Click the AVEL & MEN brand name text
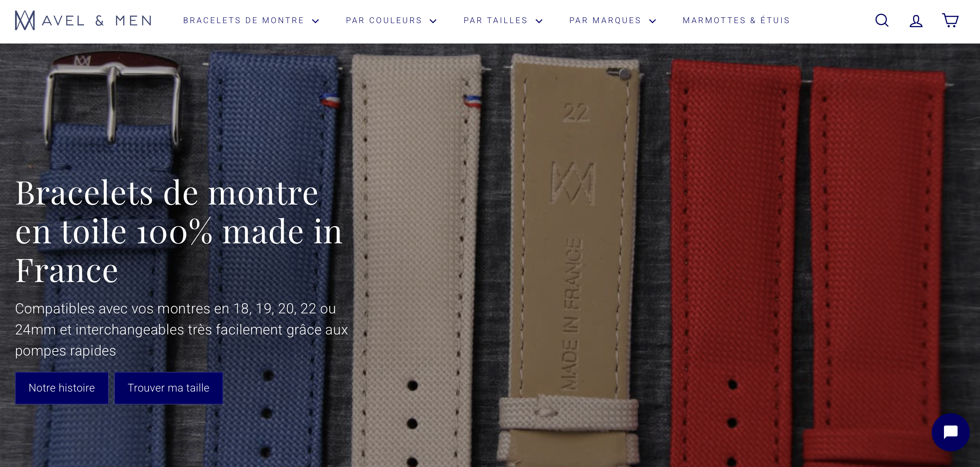The height and width of the screenshot is (467, 980). click(x=97, y=20)
